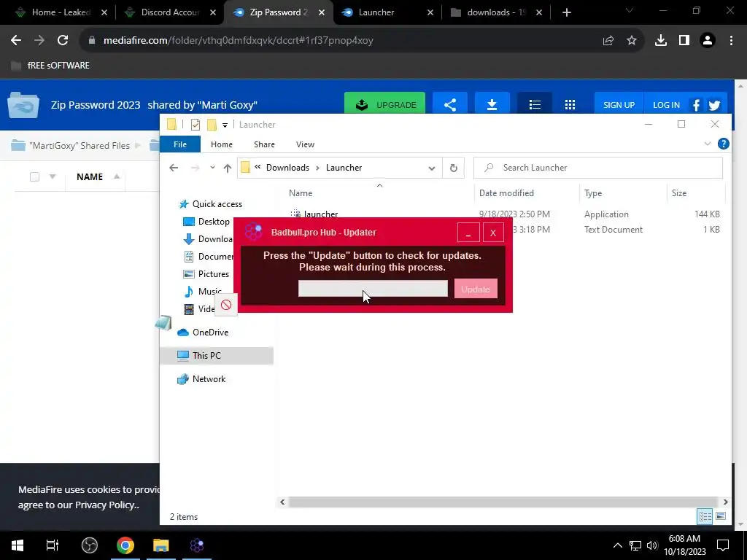
Task: Select Documents in navigation pane
Action: pos(216,256)
